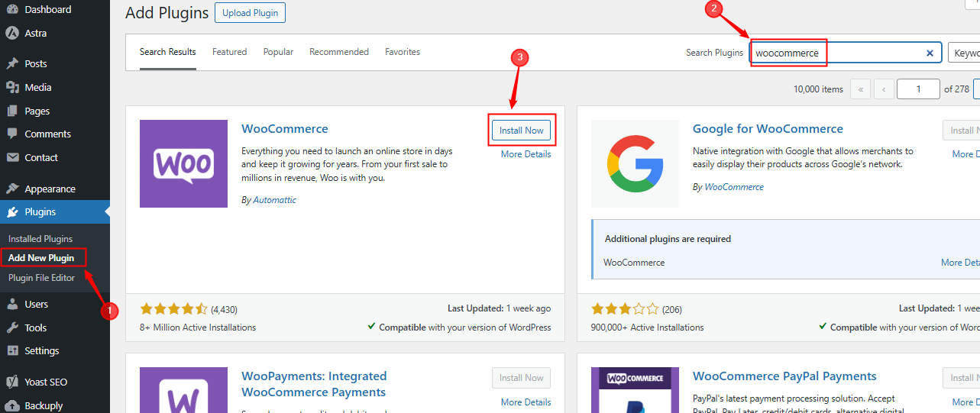Screen dimensions: 980x413
Task: Open More Details for WooPayments plugin
Action: [526, 402]
